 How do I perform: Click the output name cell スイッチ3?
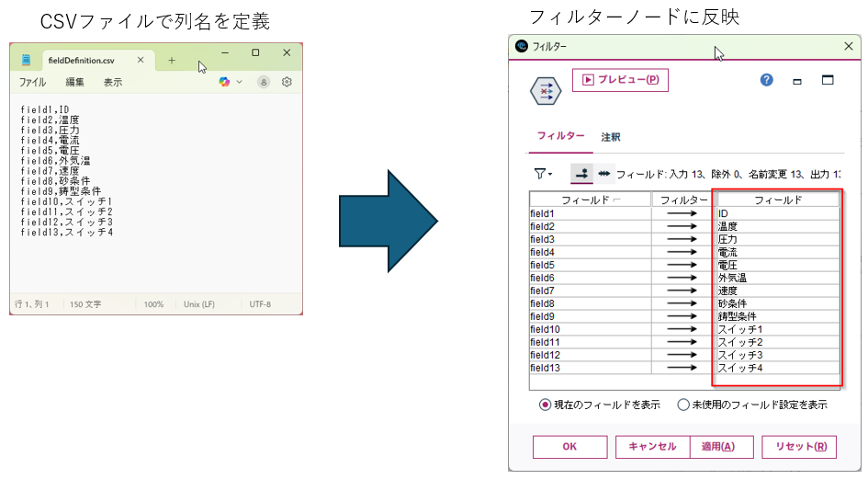[x=778, y=355]
